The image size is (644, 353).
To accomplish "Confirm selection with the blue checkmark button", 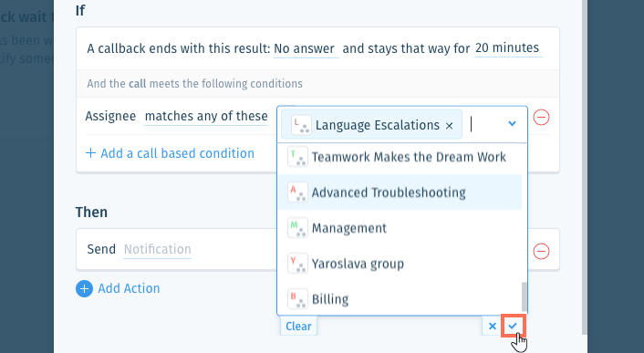I will pos(513,326).
